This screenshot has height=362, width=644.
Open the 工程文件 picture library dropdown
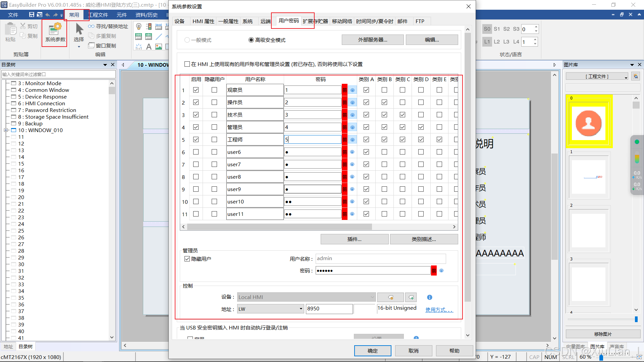(x=597, y=76)
